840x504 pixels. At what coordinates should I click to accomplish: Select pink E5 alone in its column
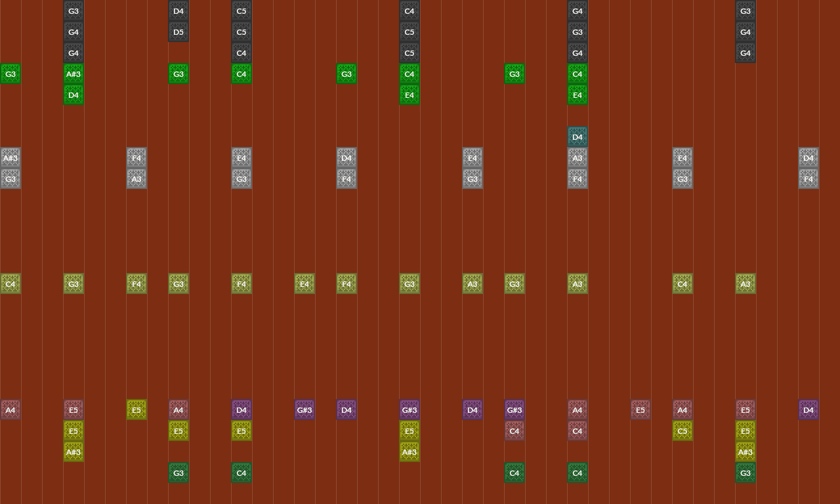tap(640, 410)
